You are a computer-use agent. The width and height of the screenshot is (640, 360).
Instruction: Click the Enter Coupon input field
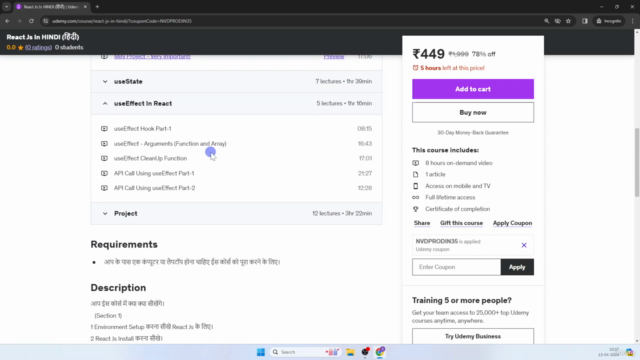coord(456,267)
